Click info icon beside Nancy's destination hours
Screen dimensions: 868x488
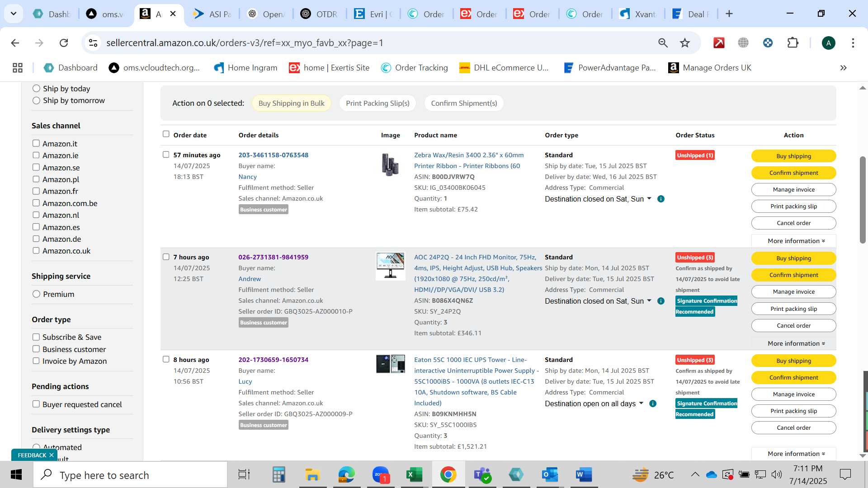660,199
